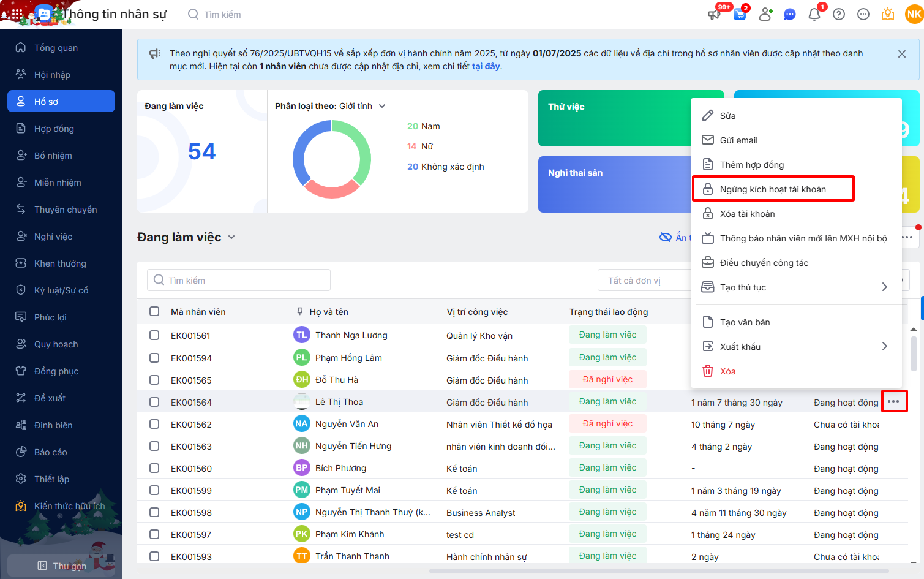Expand the Đang làm việc status dropdown
Screen dimensions: 924x579
tap(231, 237)
